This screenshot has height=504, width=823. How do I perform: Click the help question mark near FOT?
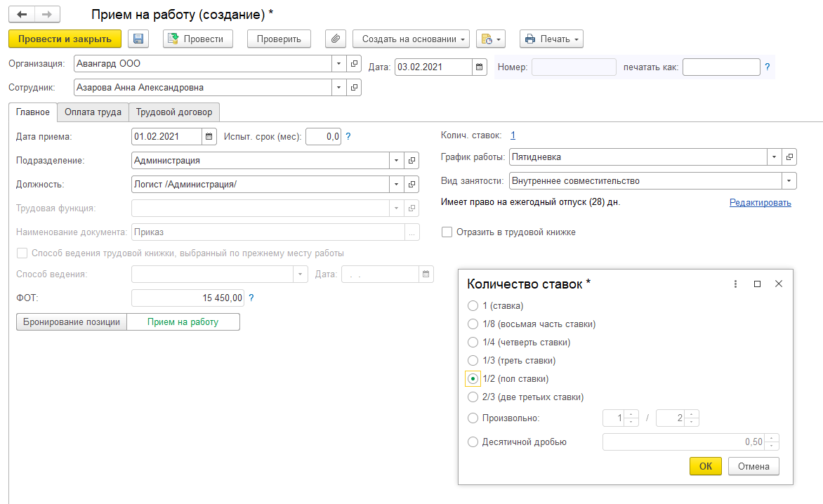click(251, 298)
